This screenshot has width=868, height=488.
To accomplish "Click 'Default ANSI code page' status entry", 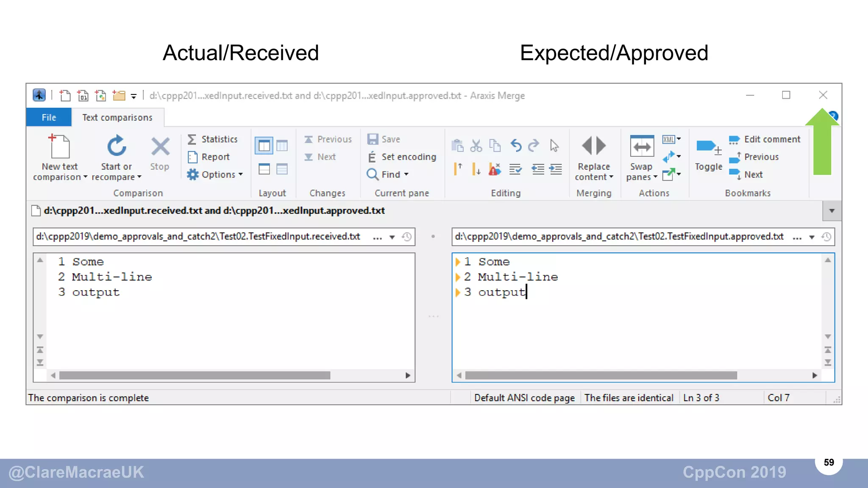I will (524, 398).
